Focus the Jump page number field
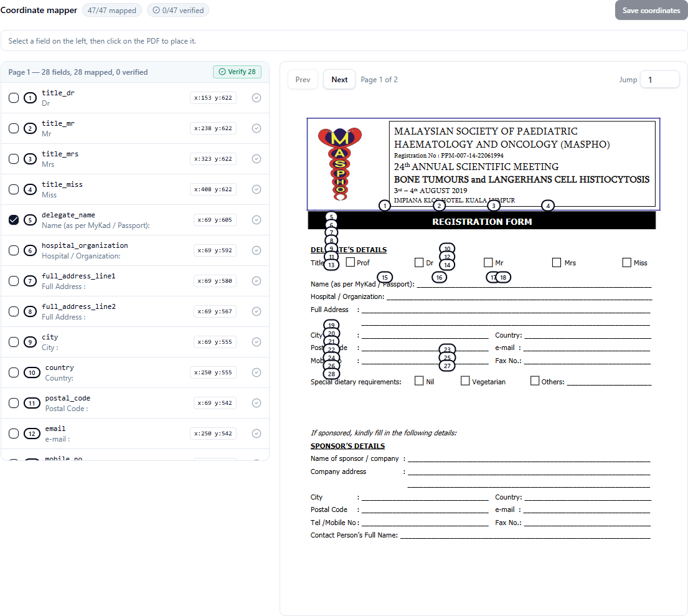 [x=660, y=80]
